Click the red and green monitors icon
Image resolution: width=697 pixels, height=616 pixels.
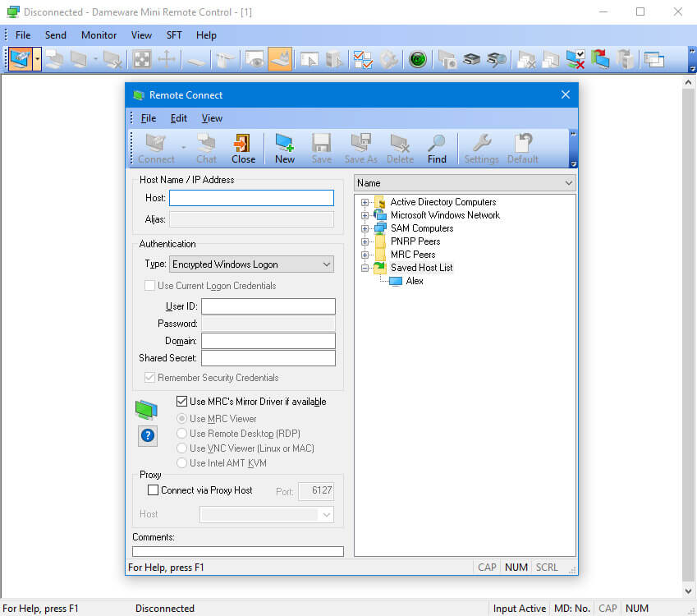[x=600, y=59]
